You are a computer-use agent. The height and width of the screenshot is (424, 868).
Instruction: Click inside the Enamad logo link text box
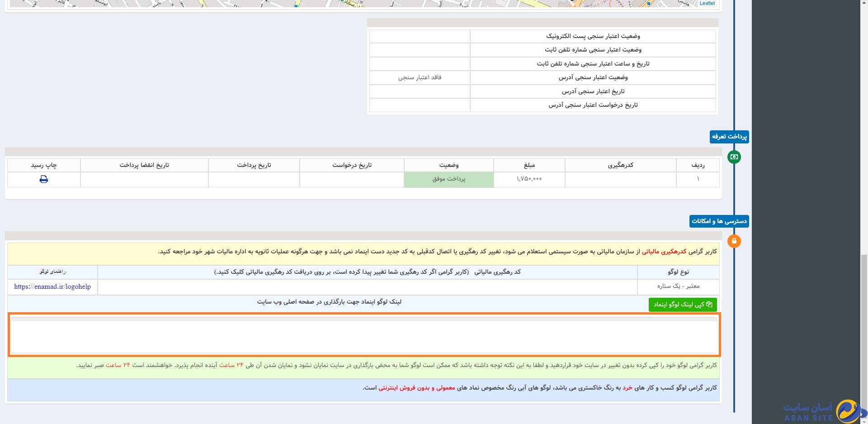(363, 337)
